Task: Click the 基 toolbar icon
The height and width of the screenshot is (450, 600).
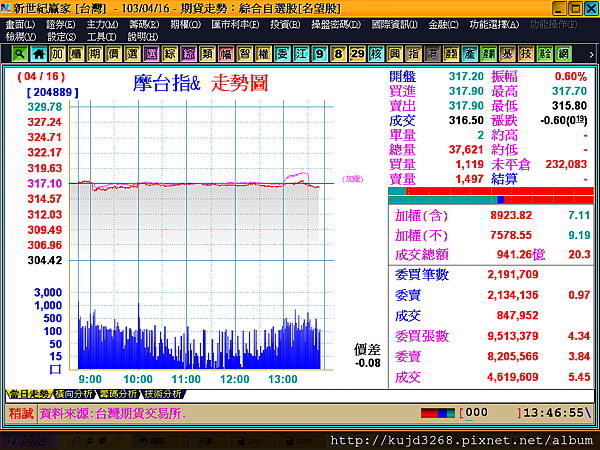Action: [x=507, y=54]
